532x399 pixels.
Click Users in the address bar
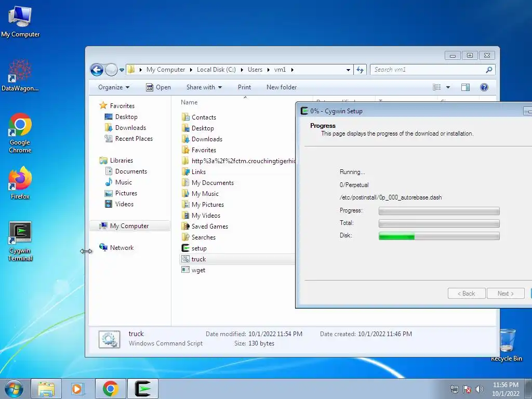255,70
